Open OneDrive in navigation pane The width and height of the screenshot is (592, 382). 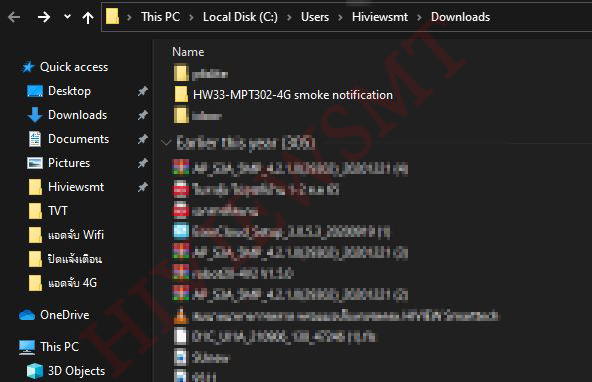65,315
